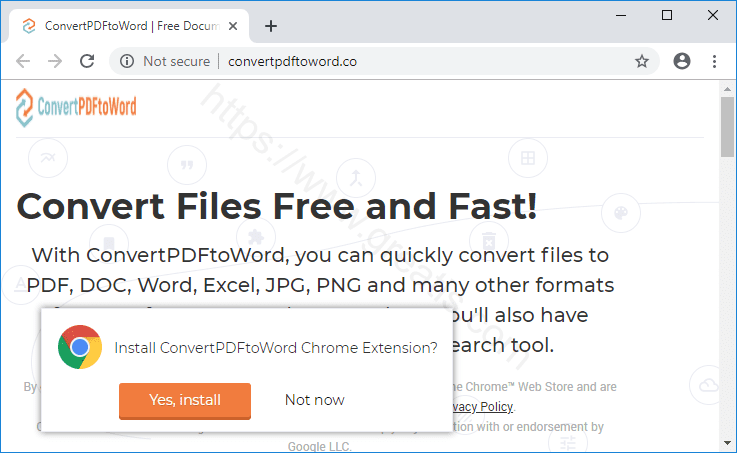Click the forward navigation arrow
The height and width of the screenshot is (453, 737).
(x=55, y=61)
